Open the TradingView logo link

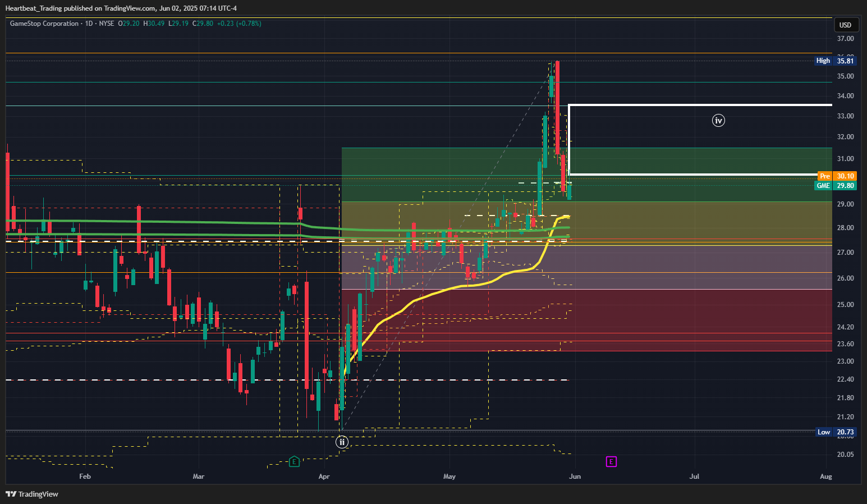point(32,494)
